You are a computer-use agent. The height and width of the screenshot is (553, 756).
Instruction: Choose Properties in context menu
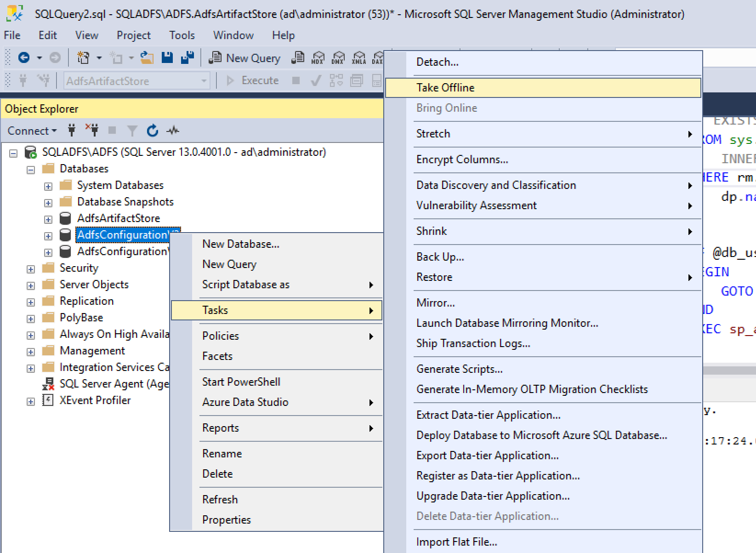tap(277, 520)
